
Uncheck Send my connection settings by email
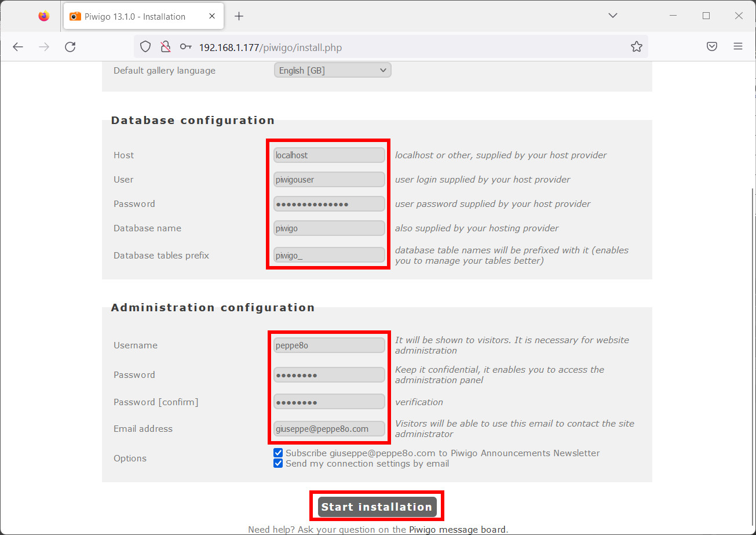(278, 463)
